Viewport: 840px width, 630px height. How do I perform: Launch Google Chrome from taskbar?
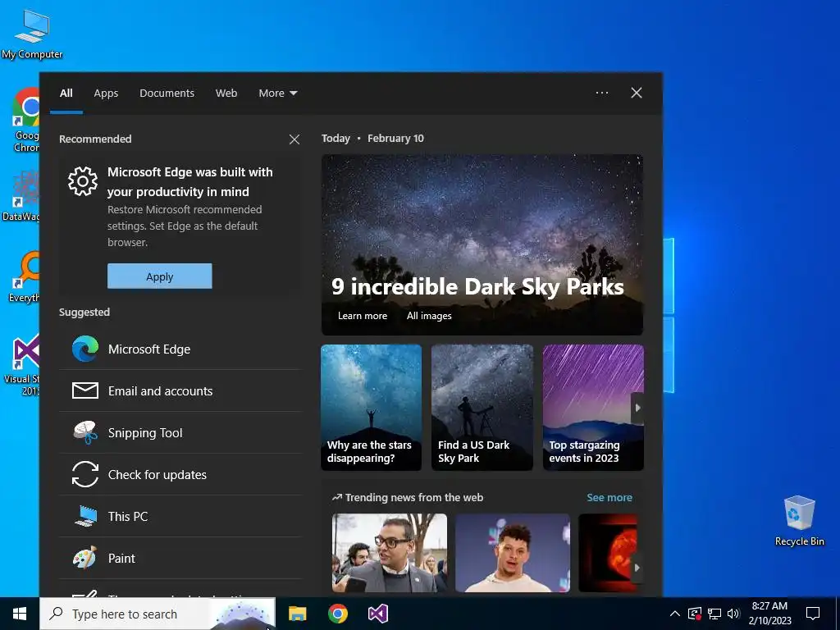point(337,614)
